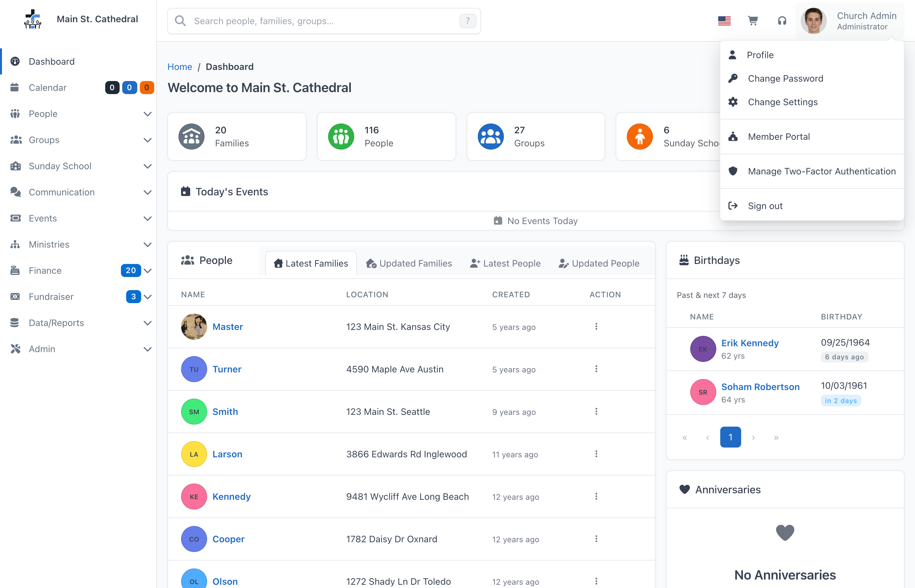The width and height of the screenshot is (915, 588).
Task: Click the Master family photo thumbnail
Action: coord(194,326)
